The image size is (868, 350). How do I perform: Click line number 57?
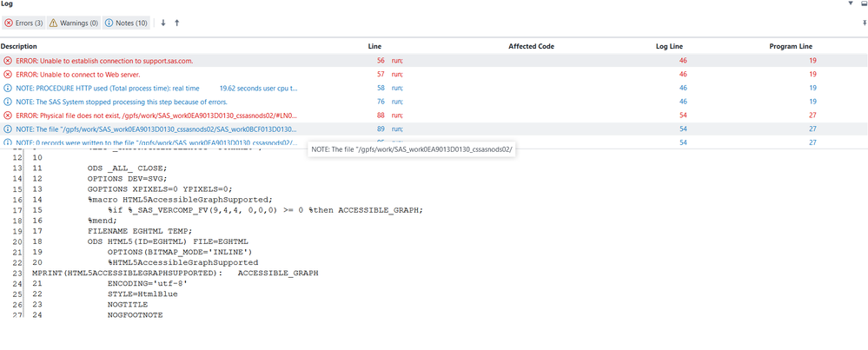(381, 74)
